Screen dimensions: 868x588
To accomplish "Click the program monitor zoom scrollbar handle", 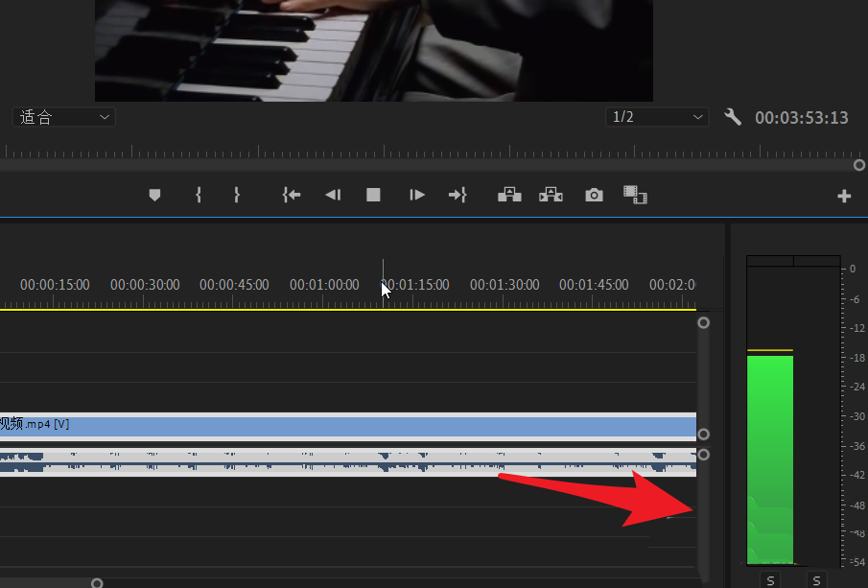I will [x=859, y=165].
